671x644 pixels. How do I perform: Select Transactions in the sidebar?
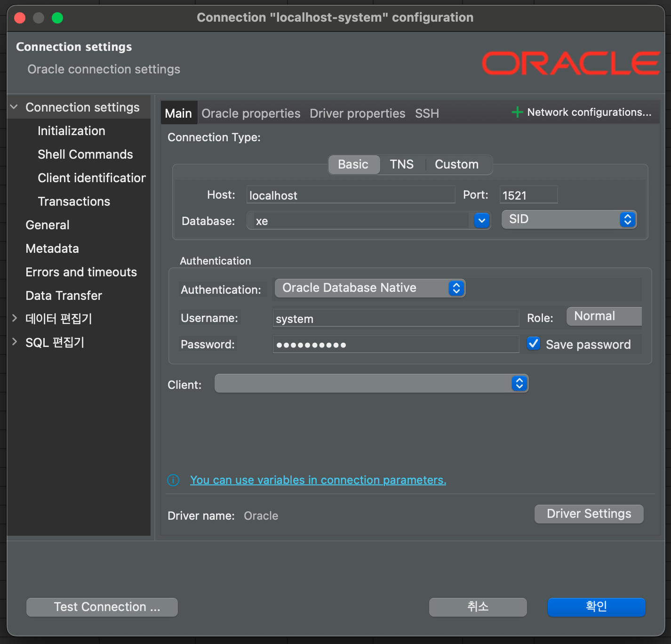point(74,201)
